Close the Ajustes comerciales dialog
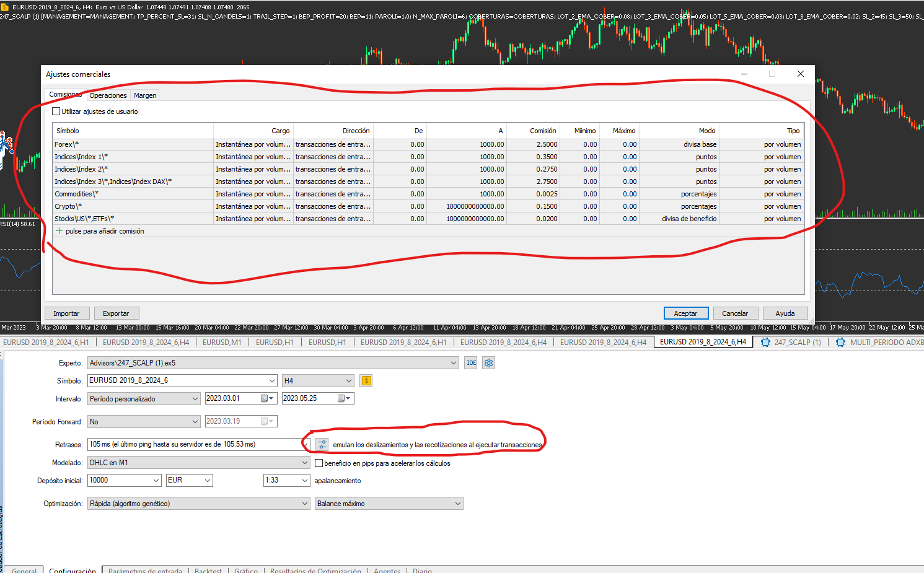The height and width of the screenshot is (573, 924). pyautogui.click(x=801, y=74)
